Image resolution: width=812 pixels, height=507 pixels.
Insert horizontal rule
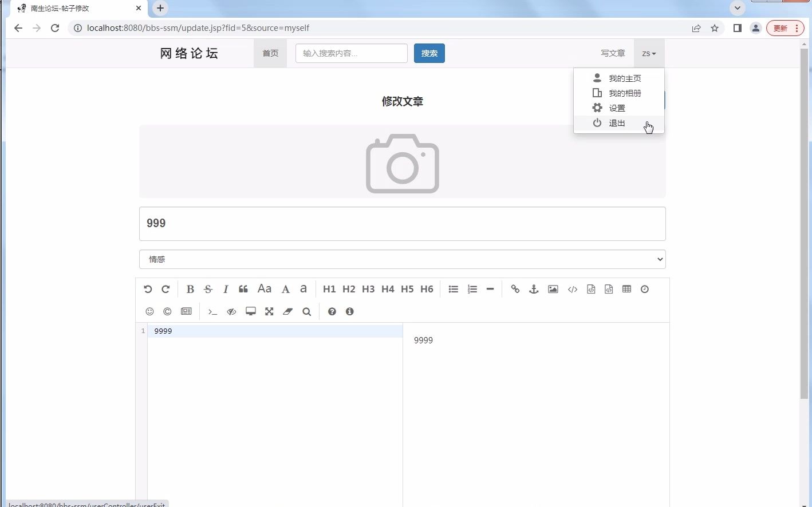coord(490,290)
